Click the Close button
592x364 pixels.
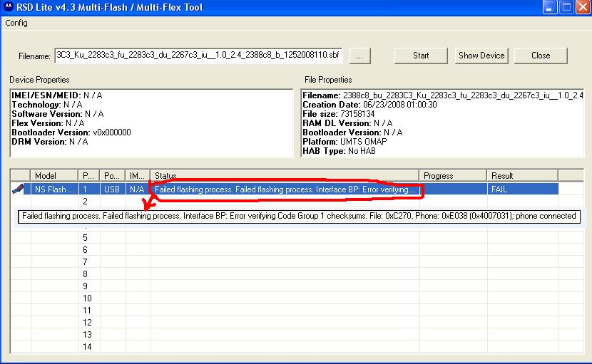[541, 56]
